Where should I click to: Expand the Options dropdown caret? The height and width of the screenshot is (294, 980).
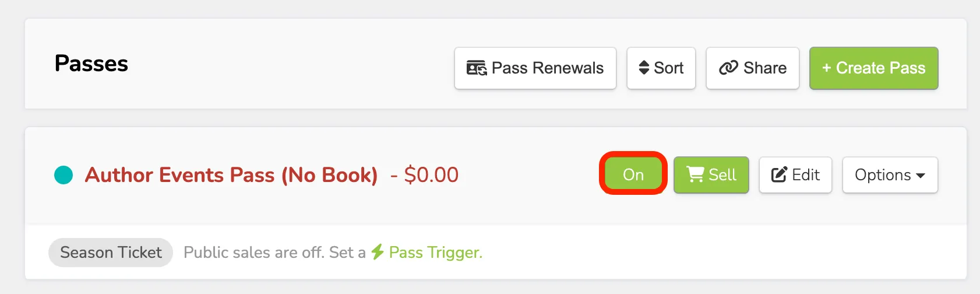(921, 176)
